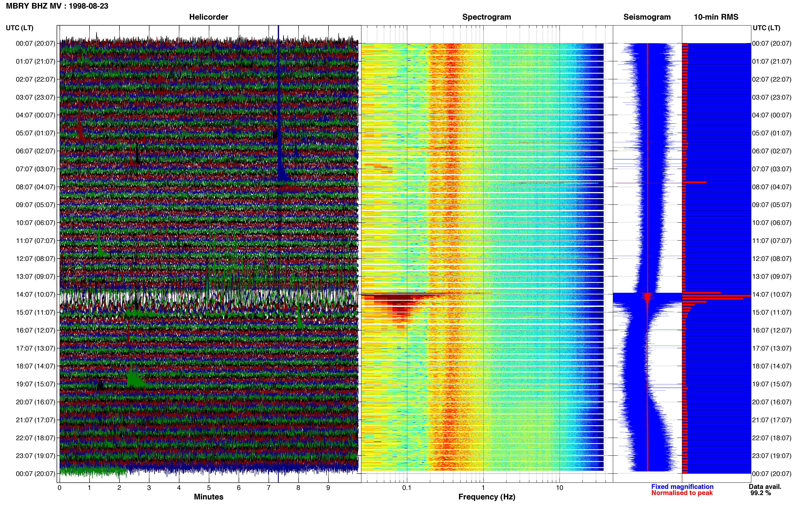
Task: Click RMS-side time label 18:07 (14:07)
Action: pyautogui.click(x=772, y=366)
